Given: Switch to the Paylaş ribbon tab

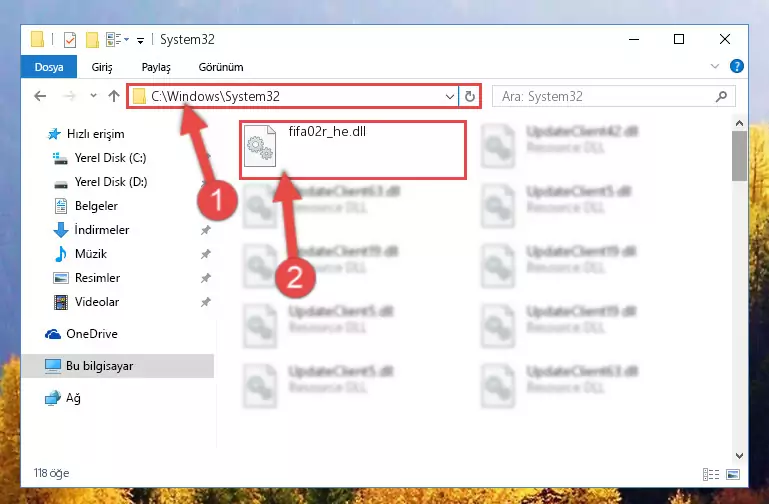Looking at the screenshot, I should (x=156, y=67).
